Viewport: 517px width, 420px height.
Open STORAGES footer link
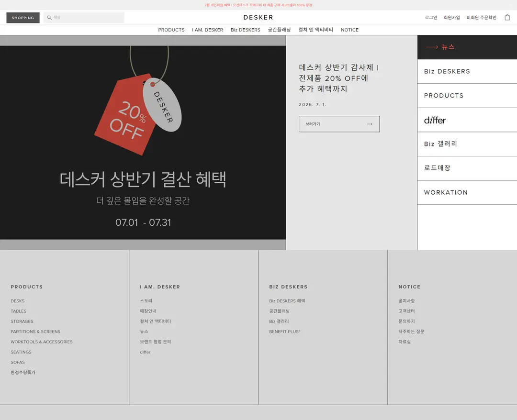[22, 321]
